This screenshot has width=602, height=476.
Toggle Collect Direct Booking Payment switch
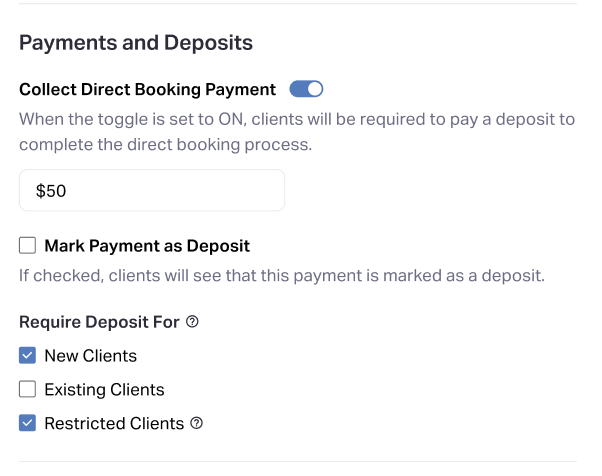point(306,89)
